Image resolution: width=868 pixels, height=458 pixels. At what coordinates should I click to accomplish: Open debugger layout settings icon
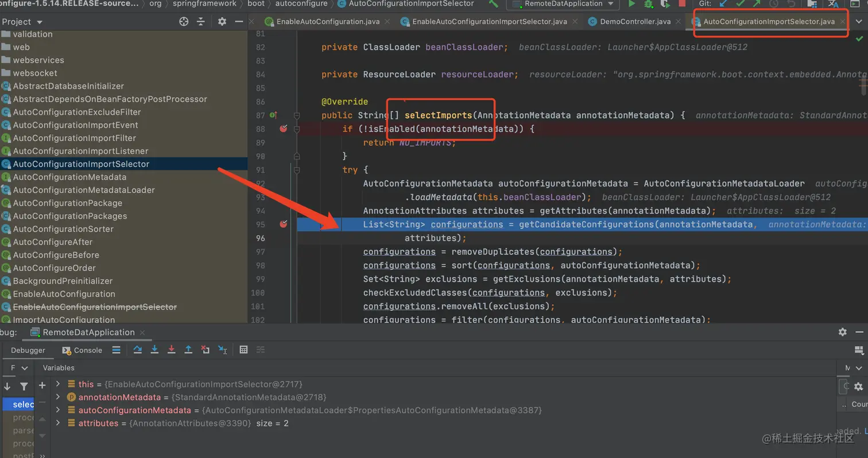[x=859, y=350]
